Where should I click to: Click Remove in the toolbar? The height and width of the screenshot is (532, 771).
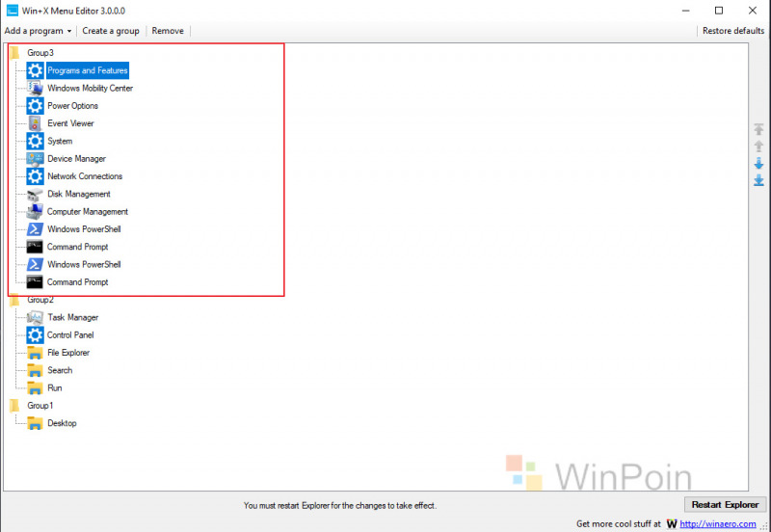(168, 31)
